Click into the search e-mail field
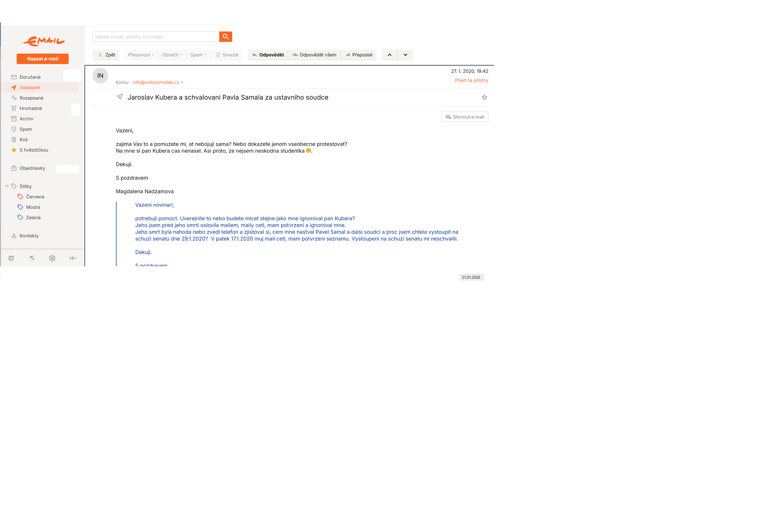Screen dimensions: 763x532 (x=156, y=37)
